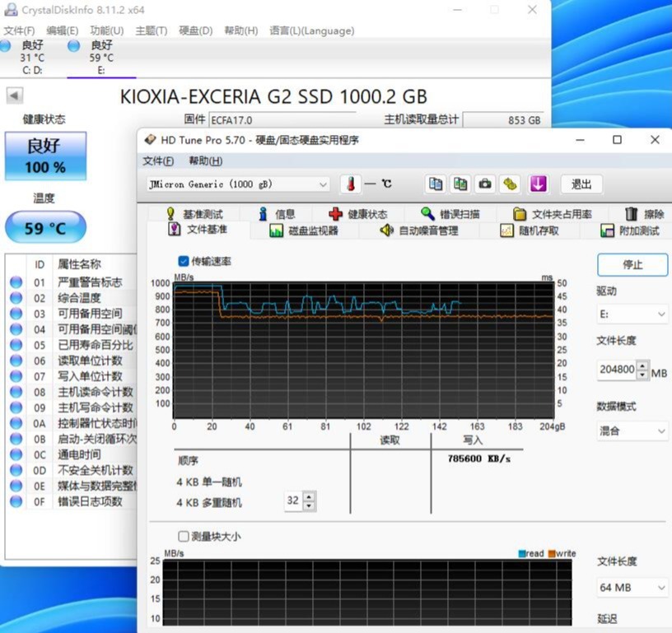This screenshot has height=633, width=672.
Task: Select C: D: disk status orb in CrystalDiskInfo
Action: [5, 46]
